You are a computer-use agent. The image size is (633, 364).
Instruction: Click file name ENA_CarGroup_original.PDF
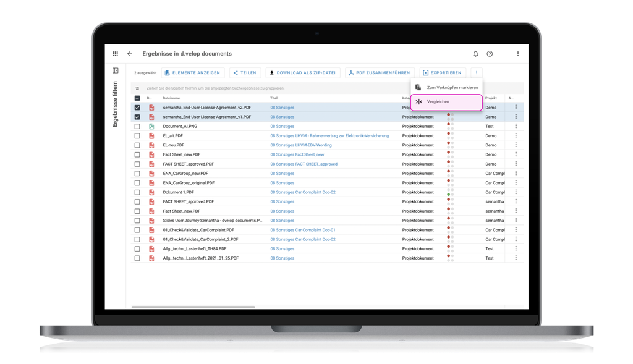(x=189, y=183)
